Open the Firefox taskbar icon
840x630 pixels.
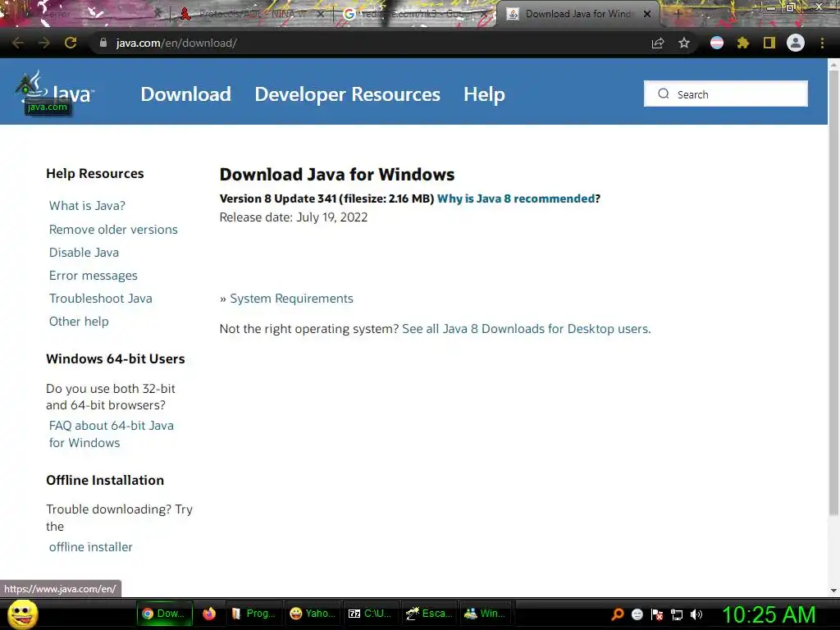pyautogui.click(x=209, y=614)
